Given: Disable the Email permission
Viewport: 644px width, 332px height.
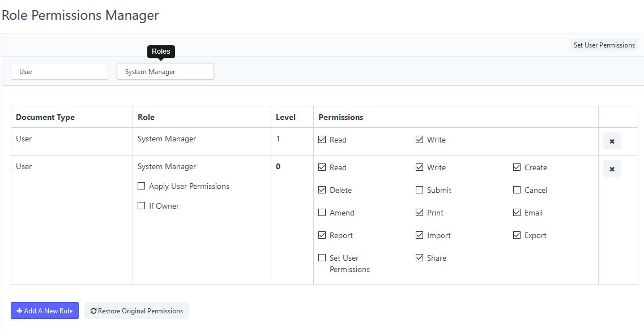Looking at the screenshot, I should click(x=517, y=213).
